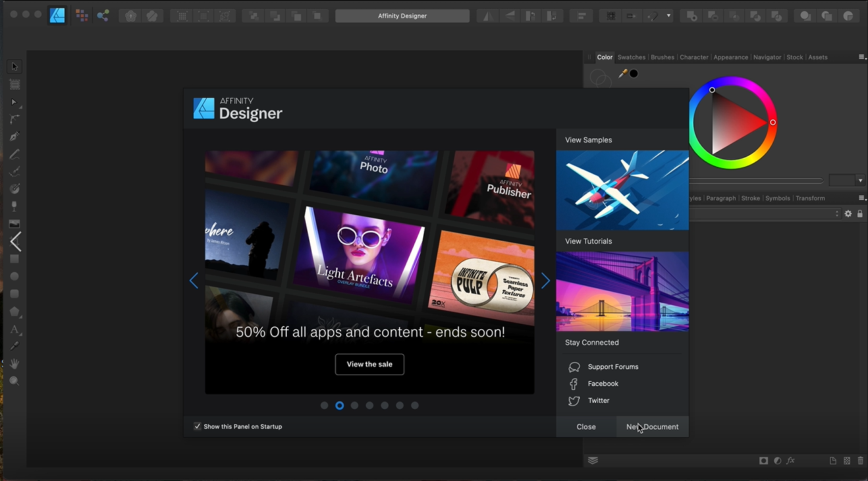Select the Move tool arrow
Screen dimensions: 868x481
(x=15, y=66)
